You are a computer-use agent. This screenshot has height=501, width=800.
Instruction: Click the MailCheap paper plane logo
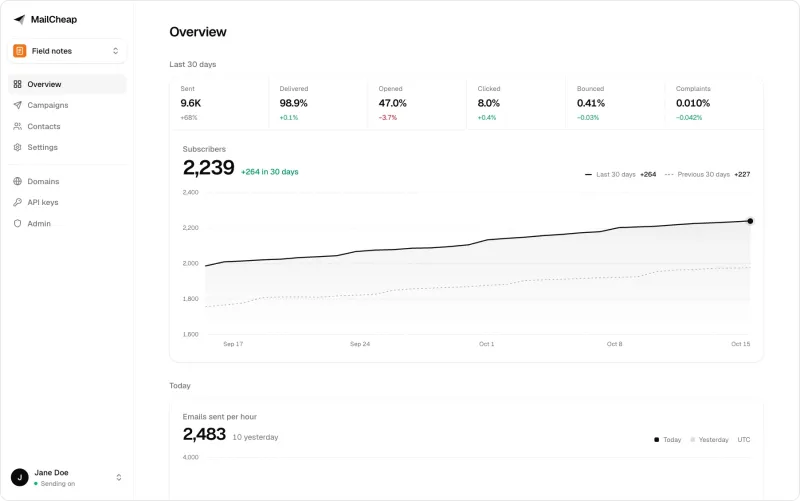(19, 19)
